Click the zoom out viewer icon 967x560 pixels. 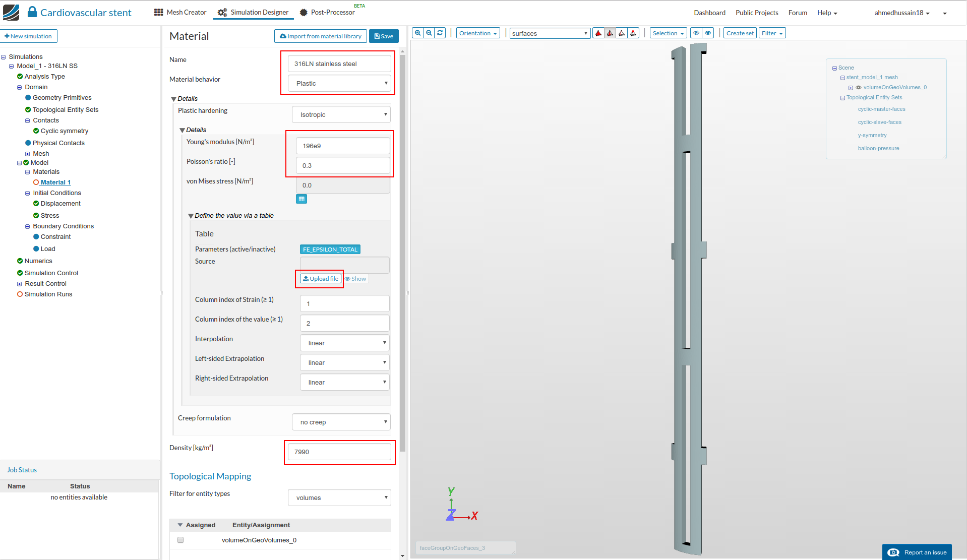point(429,33)
